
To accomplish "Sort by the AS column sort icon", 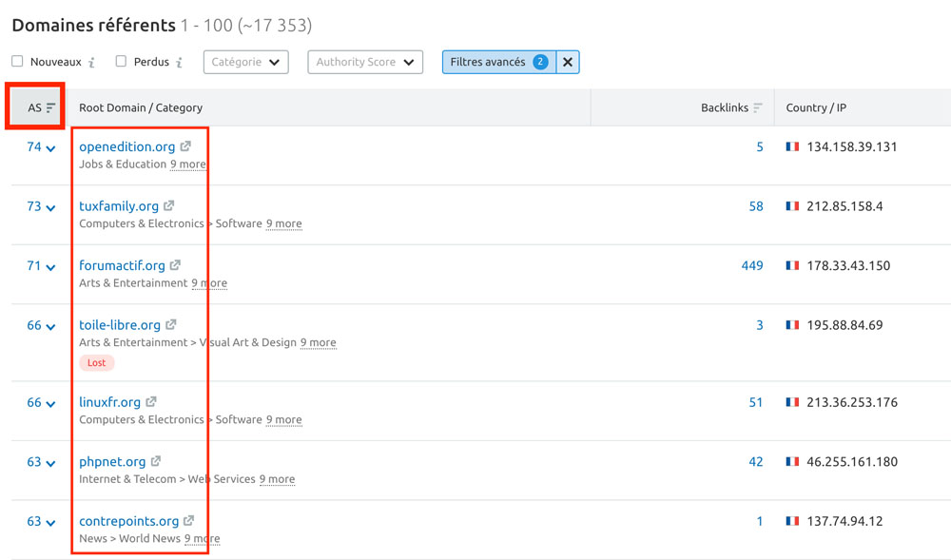I will pyautogui.click(x=51, y=107).
